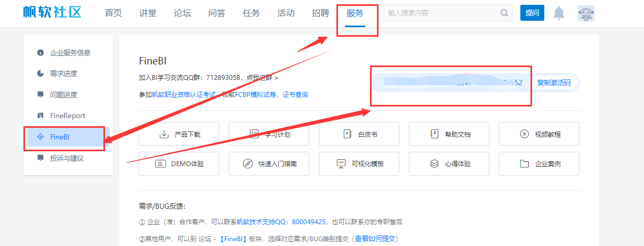The image size is (644, 246).
Task: Click the 快速入门指南 compass icon
Action: [247, 163]
